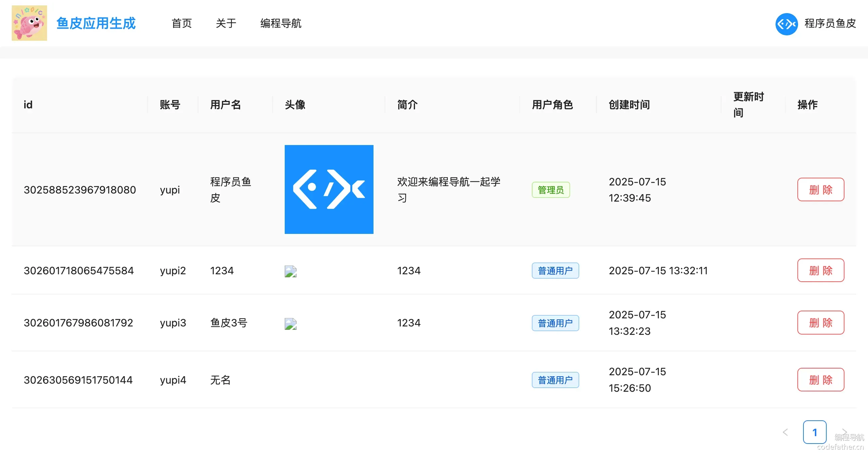Open the 关于 menu item
868x455 pixels.
226,23
